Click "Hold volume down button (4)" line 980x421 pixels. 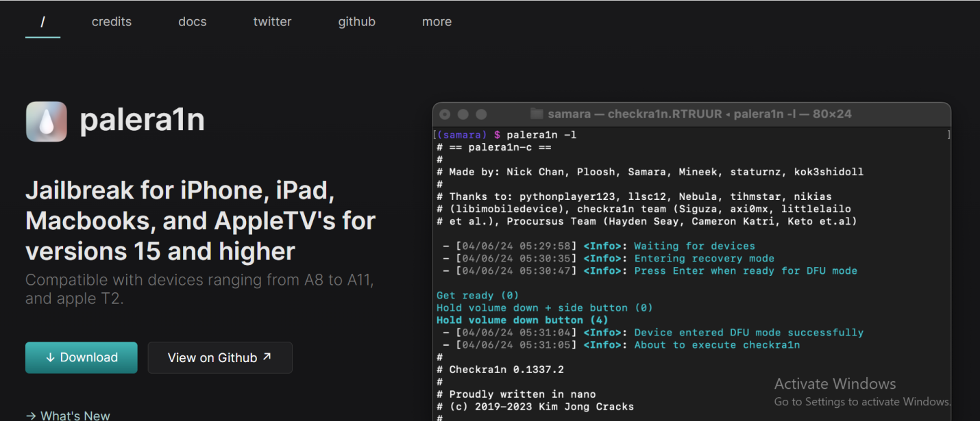(522, 320)
